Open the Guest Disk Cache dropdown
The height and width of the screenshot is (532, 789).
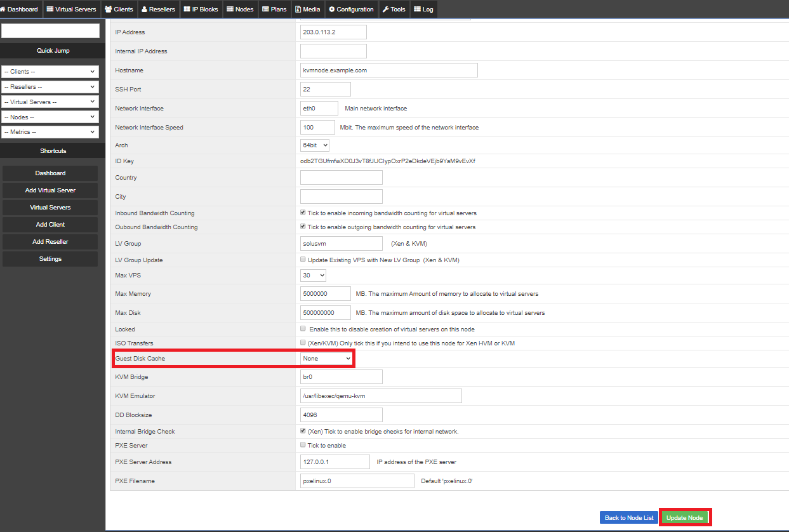tap(326, 359)
